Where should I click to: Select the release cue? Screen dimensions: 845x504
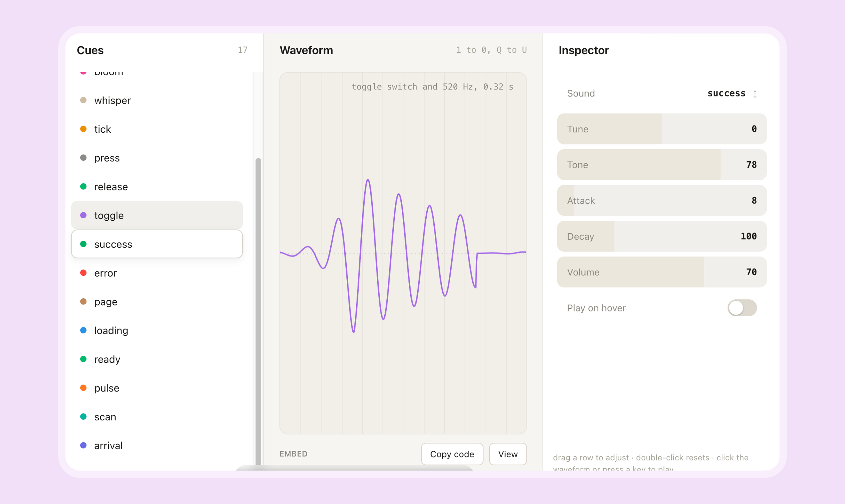157,187
